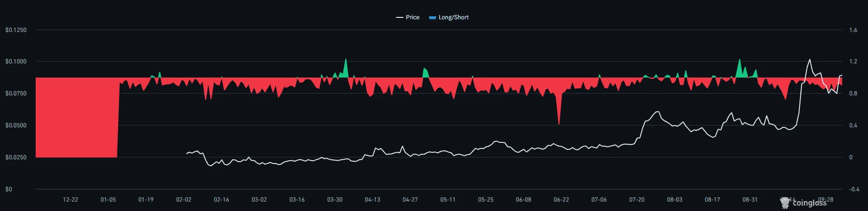Click the 01-05 date label

click(108, 200)
